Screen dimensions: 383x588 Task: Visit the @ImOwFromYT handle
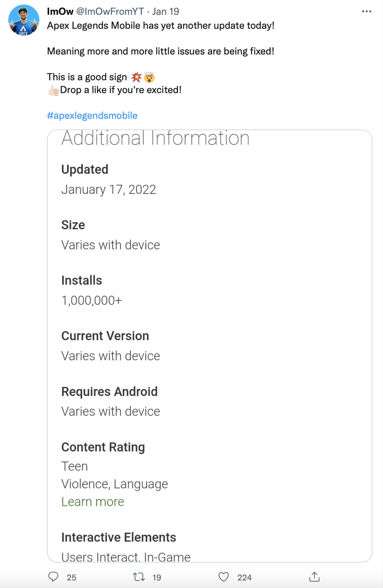click(110, 11)
